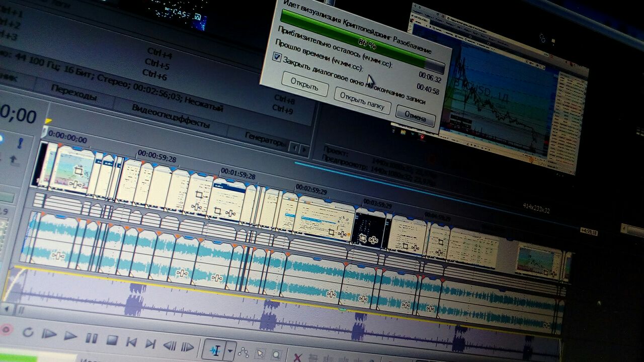This screenshot has height=362, width=644.
Task: Click the green render progress bar
Action: [362, 42]
